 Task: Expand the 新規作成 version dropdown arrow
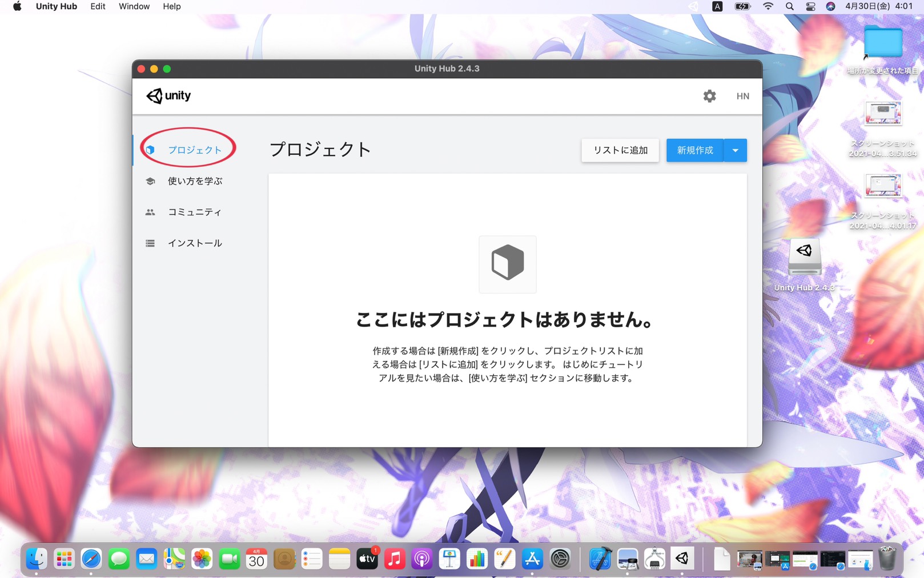tap(736, 150)
